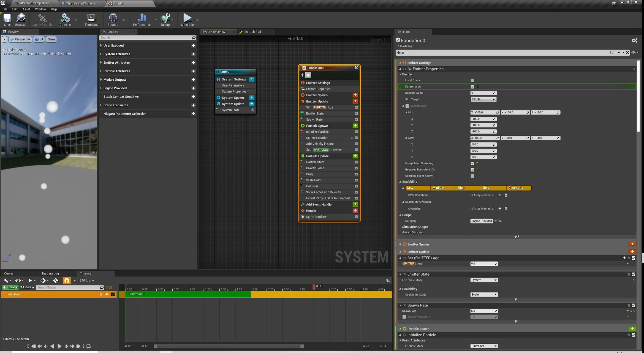Clear the 'deter' search text
Viewport: 644px width, 353px height.
click(627, 53)
